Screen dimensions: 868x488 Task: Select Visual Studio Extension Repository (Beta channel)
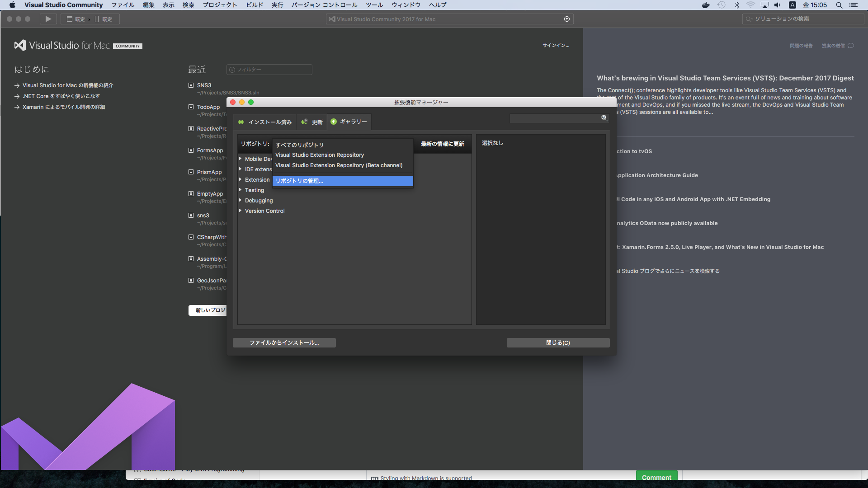pyautogui.click(x=339, y=165)
